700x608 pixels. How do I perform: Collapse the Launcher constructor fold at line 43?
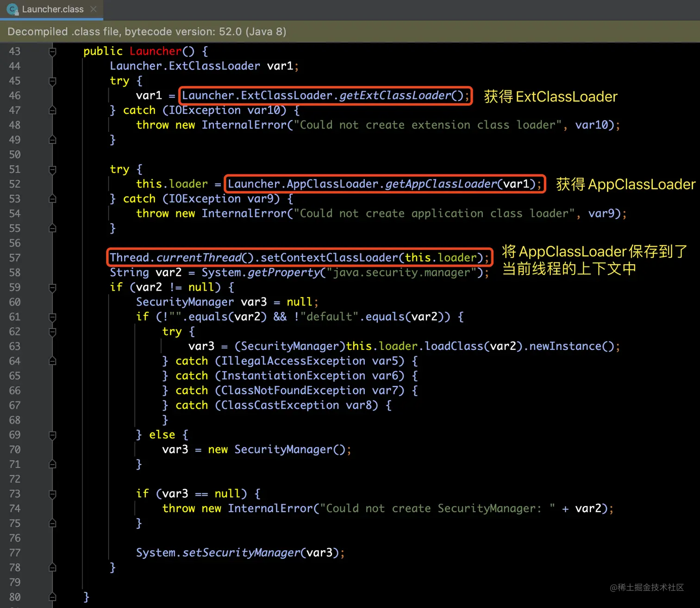click(52, 51)
